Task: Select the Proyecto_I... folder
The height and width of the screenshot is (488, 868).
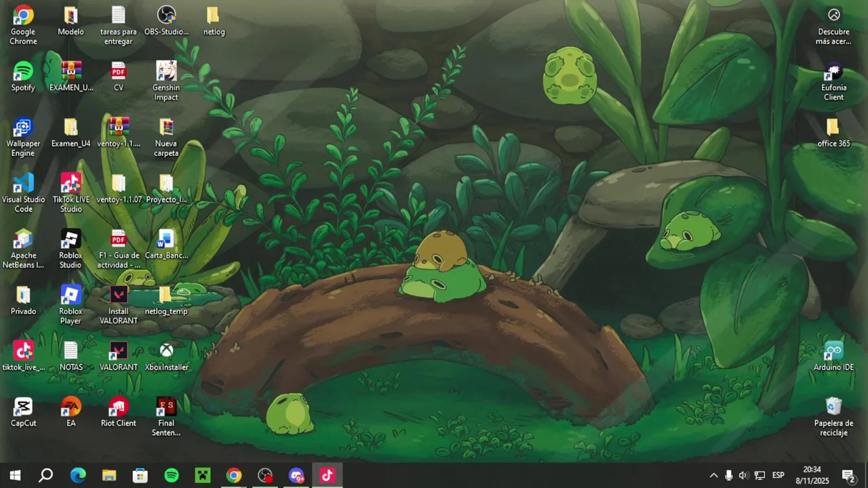Action: (x=166, y=188)
